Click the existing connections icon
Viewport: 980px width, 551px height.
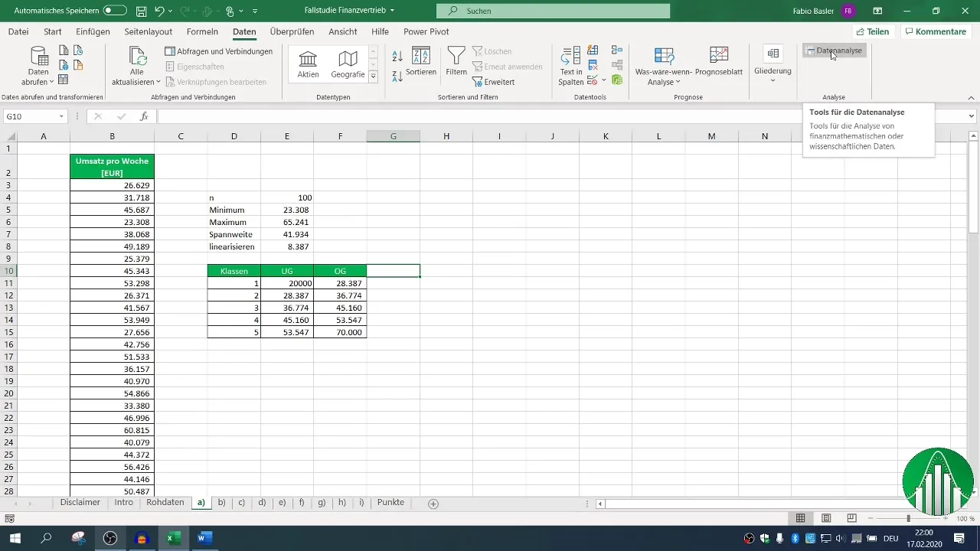(77, 65)
